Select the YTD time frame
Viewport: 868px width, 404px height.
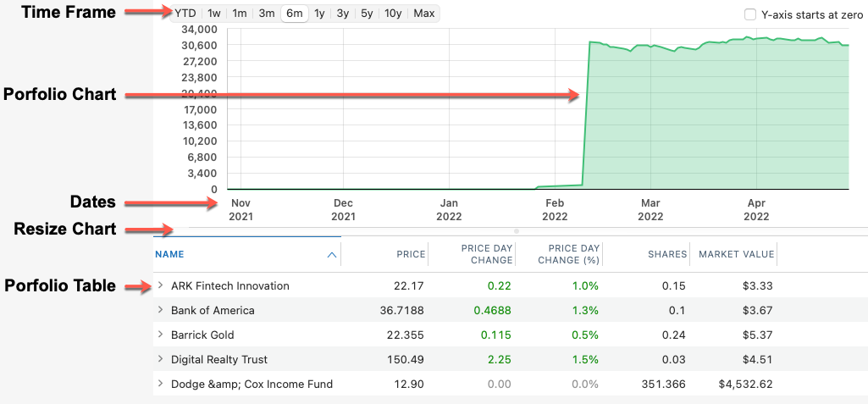click(187, 14)
